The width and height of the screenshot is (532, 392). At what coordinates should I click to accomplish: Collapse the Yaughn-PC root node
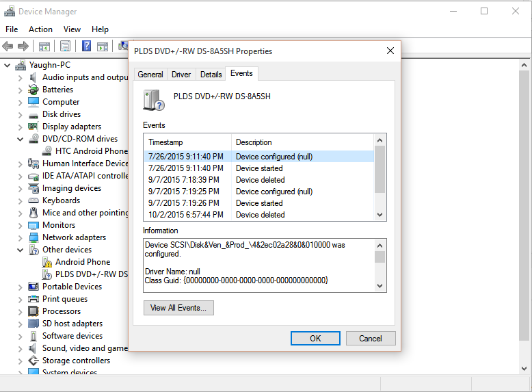[7, 65]
